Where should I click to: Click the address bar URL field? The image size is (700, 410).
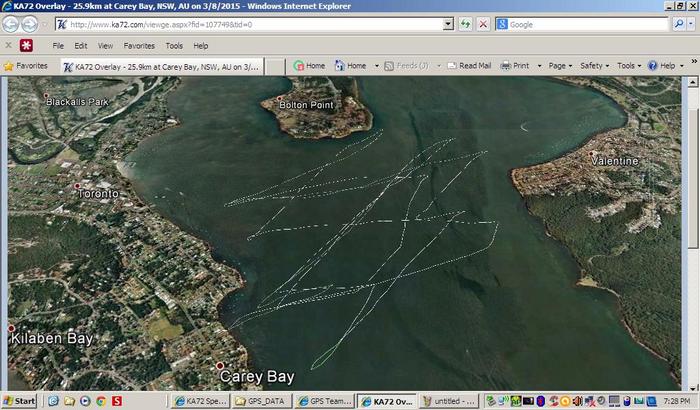250,24
